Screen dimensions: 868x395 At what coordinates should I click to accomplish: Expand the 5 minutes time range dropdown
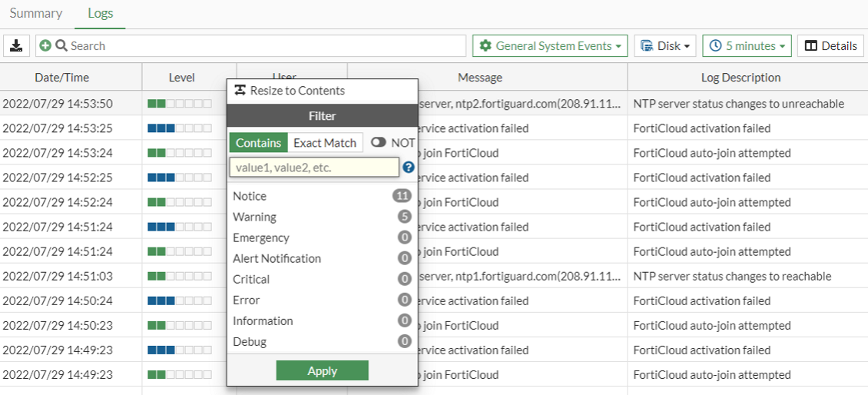click(747, 46)
